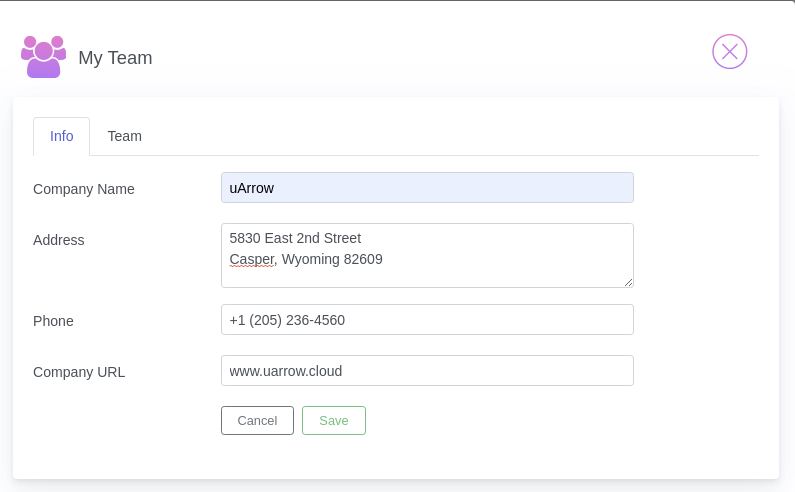Screen dimensions: 795x492
Task: Click the Company Name label
Action: [84, 189]
